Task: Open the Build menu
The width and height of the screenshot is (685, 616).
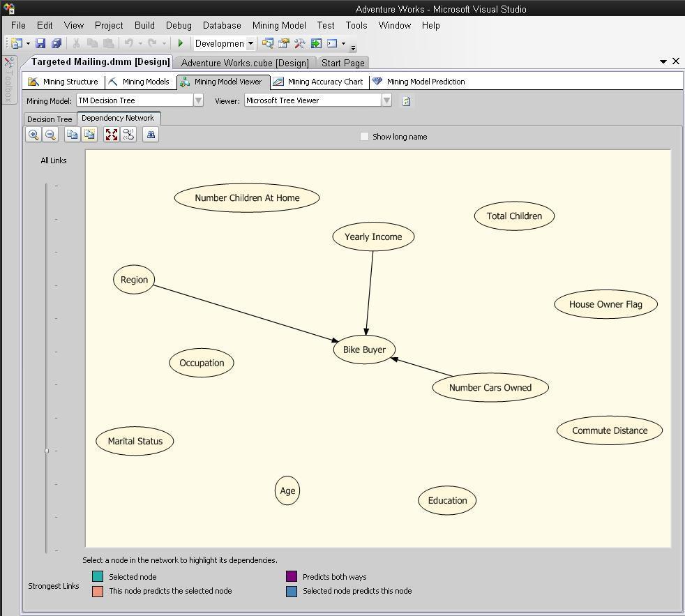Action: tap(144, 25)
